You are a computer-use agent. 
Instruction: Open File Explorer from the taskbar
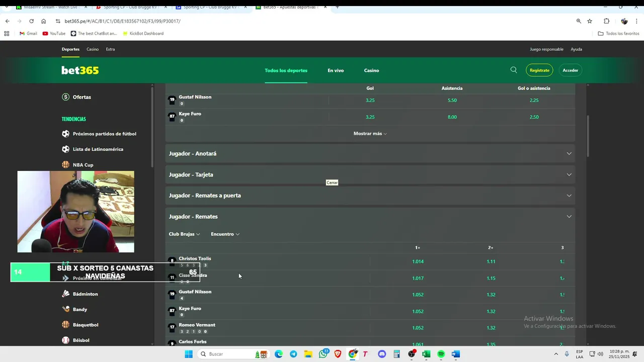click(x=308, y=354)
